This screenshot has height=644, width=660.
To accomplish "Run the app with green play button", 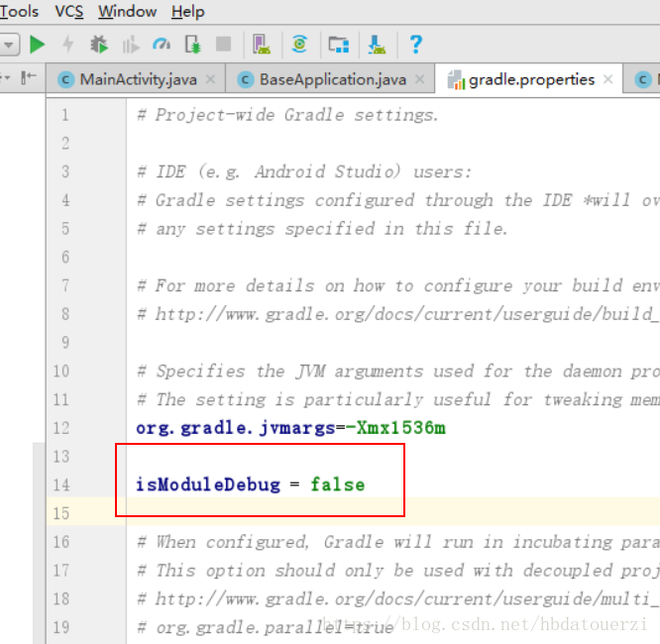I will coord(37,45).
